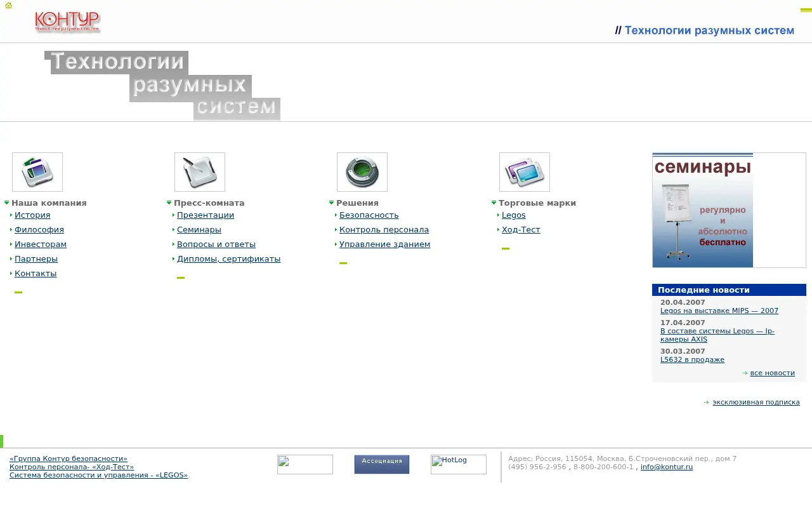The height and width of the screenshot is (508, 812).
Task: Open news about Ip-камеры AXIS
Action: click(717, 335)
